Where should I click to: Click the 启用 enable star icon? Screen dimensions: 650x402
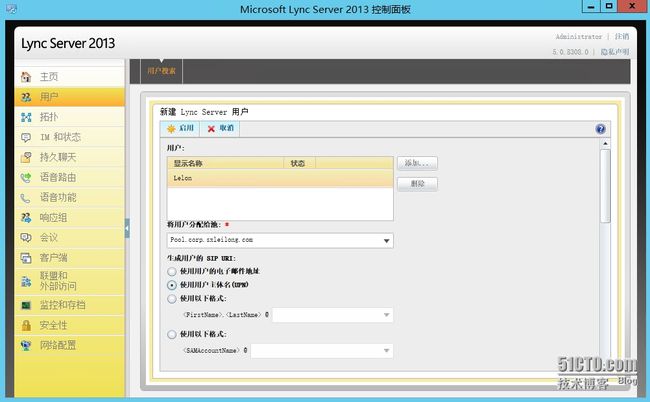click(x=171, y=129)
